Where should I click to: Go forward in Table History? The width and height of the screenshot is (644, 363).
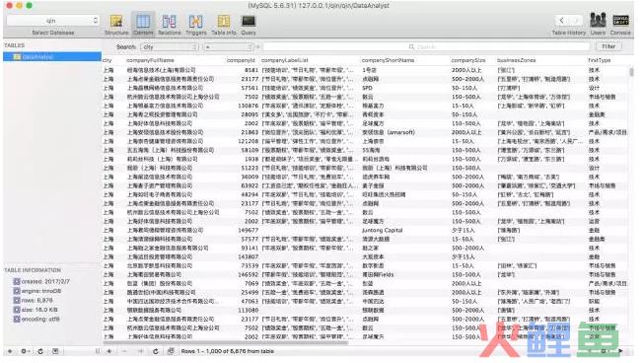[575, 20]
